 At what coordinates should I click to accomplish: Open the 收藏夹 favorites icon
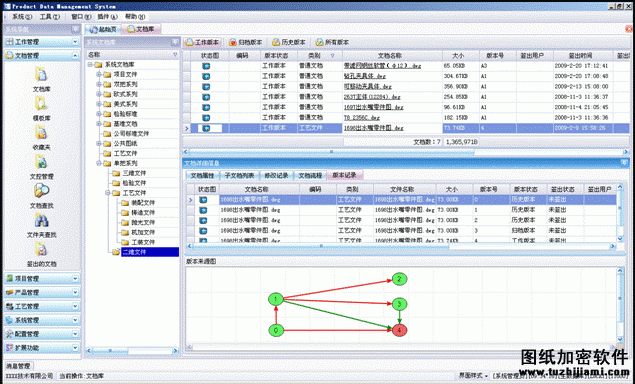click(41, 133)
